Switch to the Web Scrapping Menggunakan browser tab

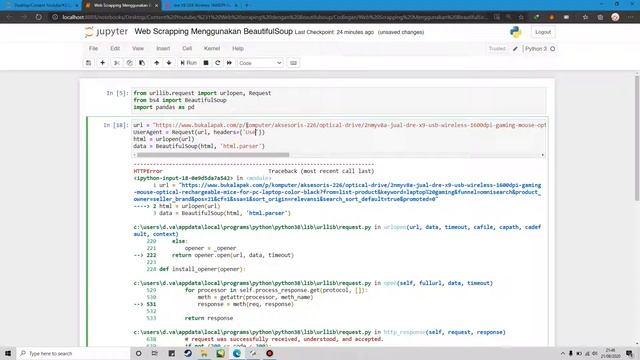[x=121, y=5]
